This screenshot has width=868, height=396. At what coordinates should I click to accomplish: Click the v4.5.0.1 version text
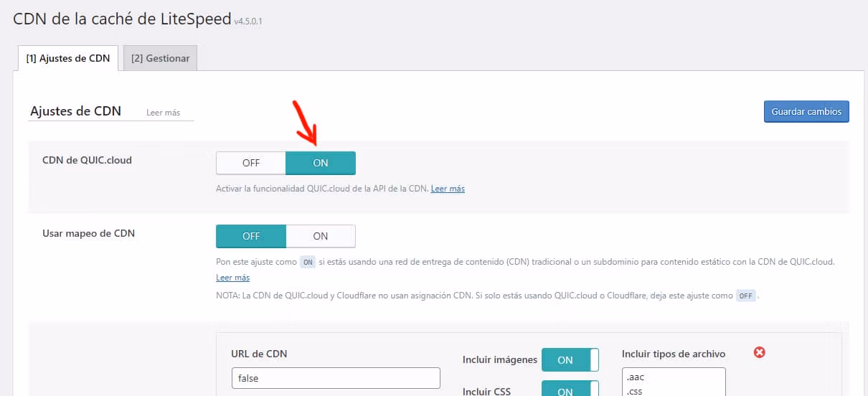point(248,22)
